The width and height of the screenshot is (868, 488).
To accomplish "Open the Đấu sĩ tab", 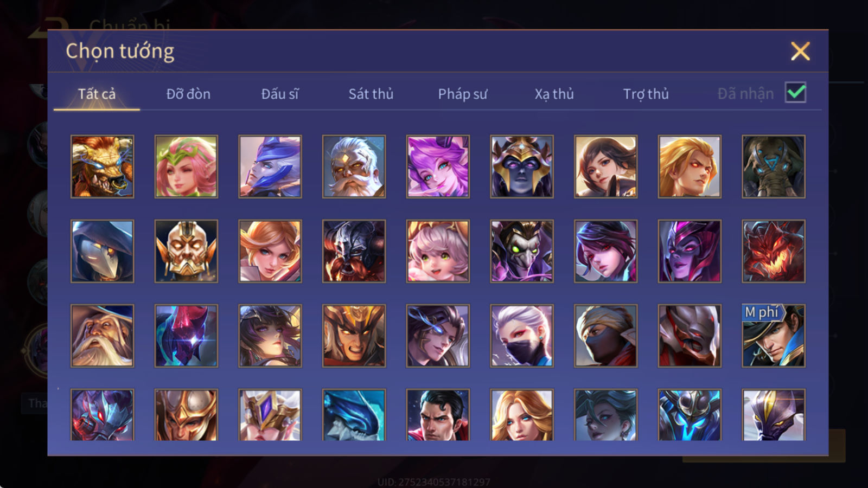I will point(279,94).
